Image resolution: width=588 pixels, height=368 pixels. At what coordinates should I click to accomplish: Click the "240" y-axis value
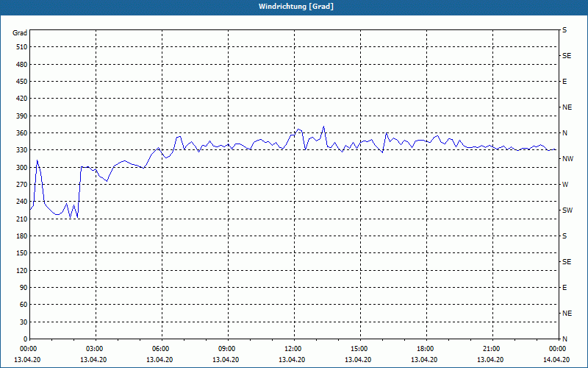point(22,202)
